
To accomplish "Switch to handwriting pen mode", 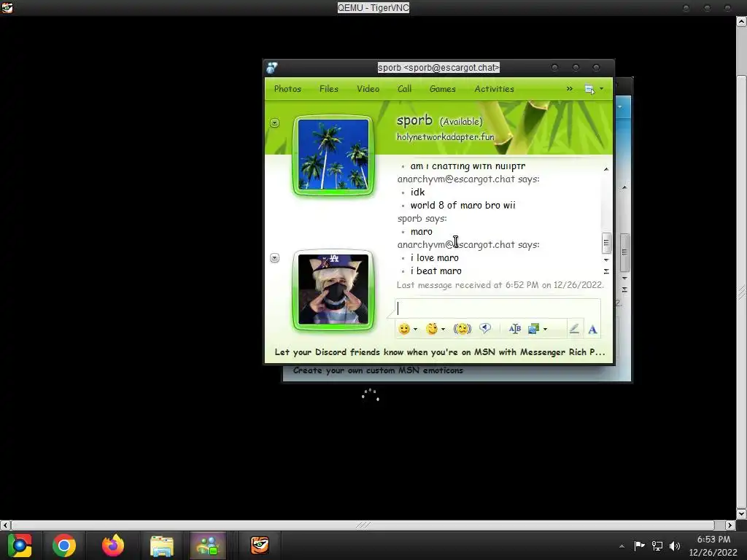I will (574, 329).
